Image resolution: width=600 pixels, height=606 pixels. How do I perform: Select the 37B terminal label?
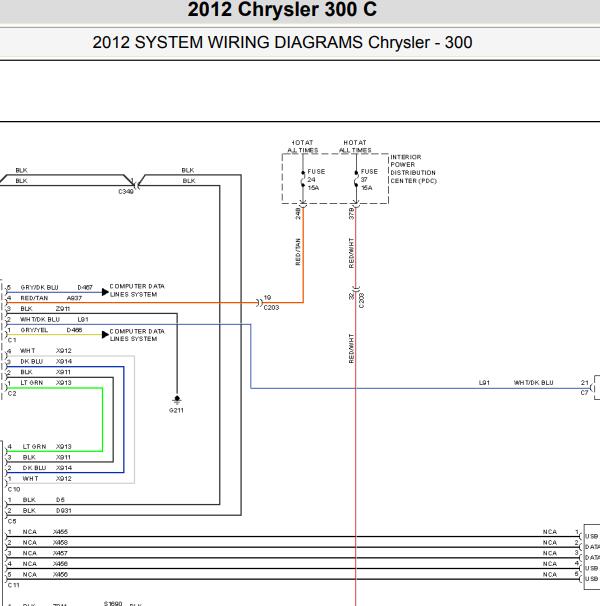[x=351, y=214]
